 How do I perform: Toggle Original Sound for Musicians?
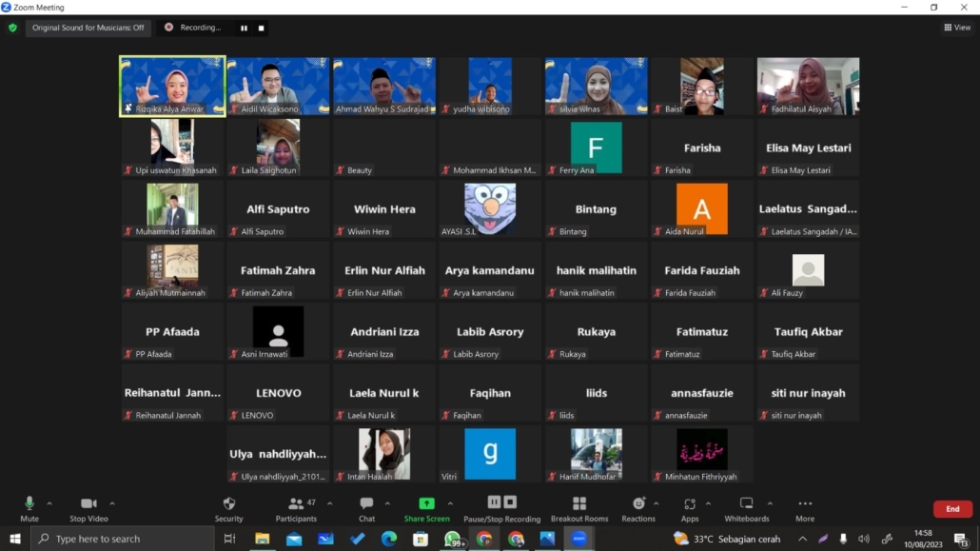tap(88, 28)
